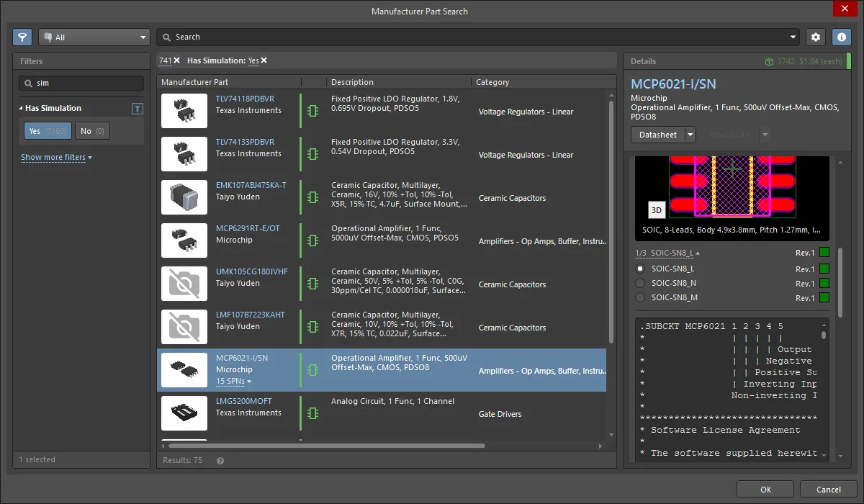Expand the Datasheet button dropdown arrow
The image size is (864, 504).
690,135
